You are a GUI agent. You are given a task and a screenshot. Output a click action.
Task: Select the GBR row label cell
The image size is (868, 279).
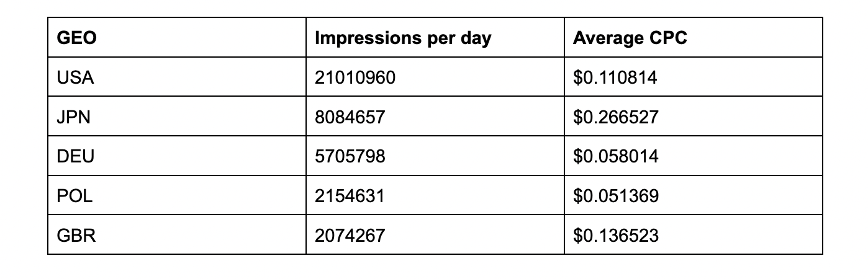pos(76,236)
